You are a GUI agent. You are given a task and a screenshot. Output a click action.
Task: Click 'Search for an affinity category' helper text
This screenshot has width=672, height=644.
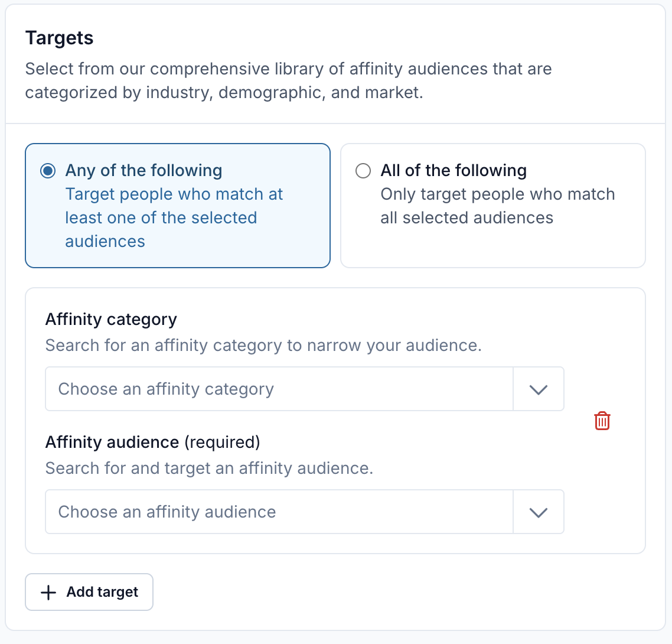pos(263,345)
